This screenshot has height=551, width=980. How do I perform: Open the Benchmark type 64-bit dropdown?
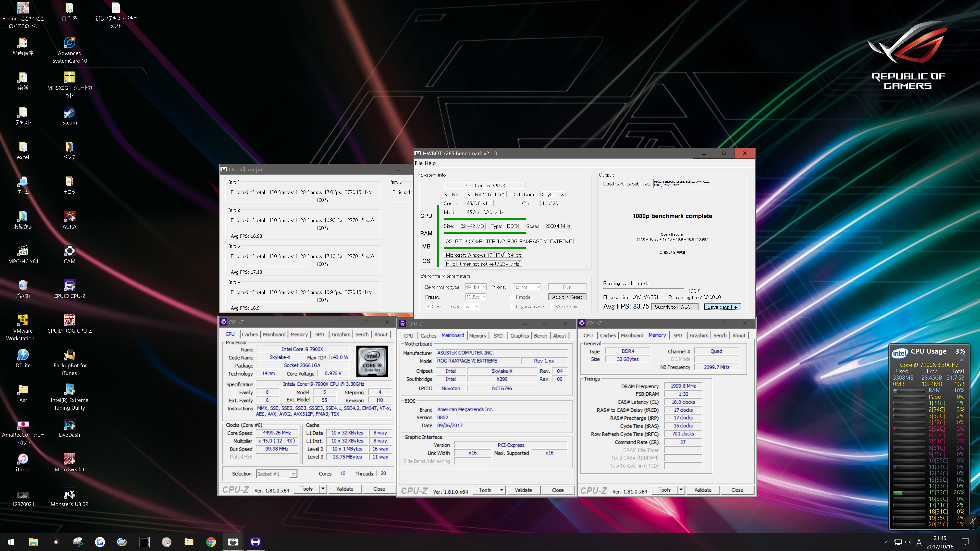click(476, 287)
